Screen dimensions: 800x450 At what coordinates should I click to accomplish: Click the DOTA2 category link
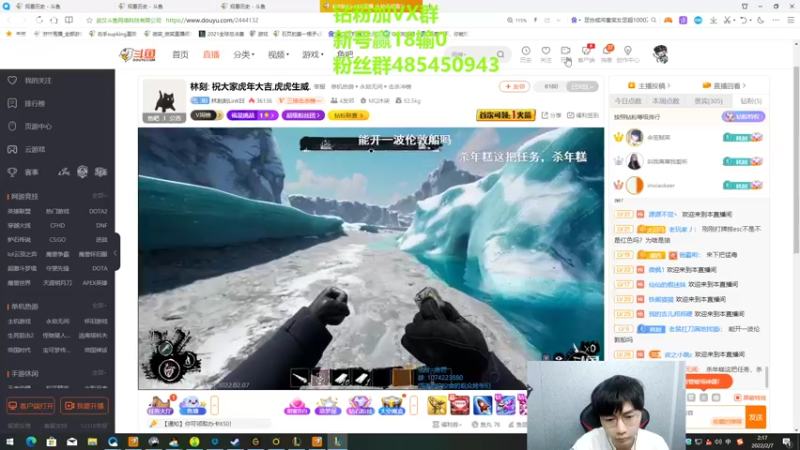98,211
